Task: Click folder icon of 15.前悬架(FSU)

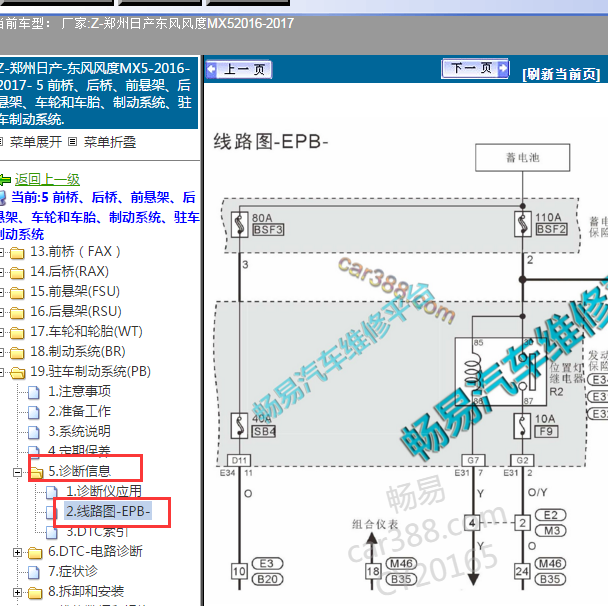Action: click(x=17, y=293)
